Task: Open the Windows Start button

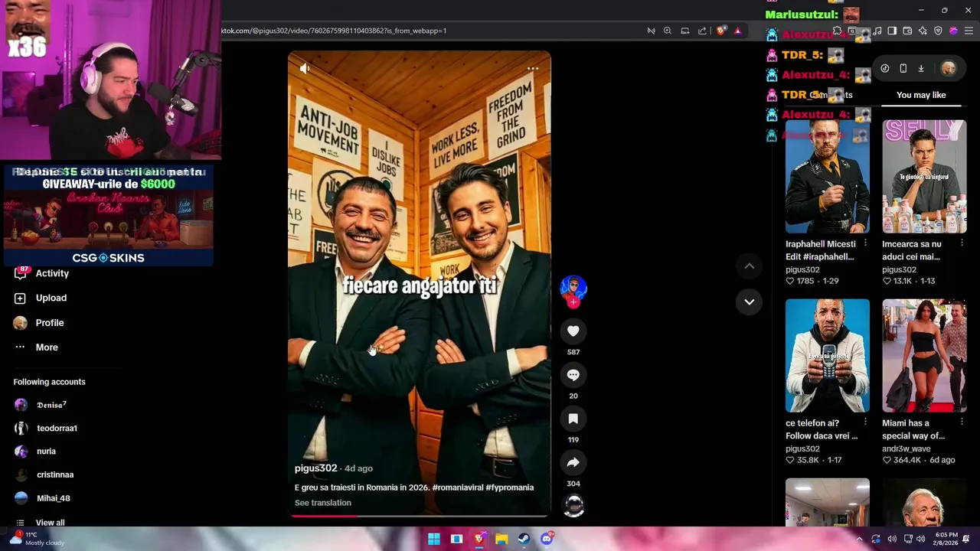Action: (x=434, y=539)
